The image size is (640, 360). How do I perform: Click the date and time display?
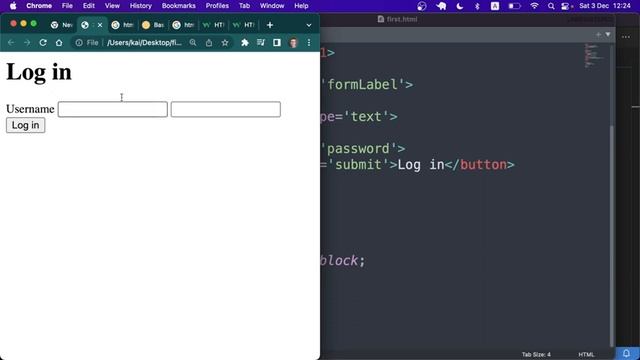(x=604, y=6)
